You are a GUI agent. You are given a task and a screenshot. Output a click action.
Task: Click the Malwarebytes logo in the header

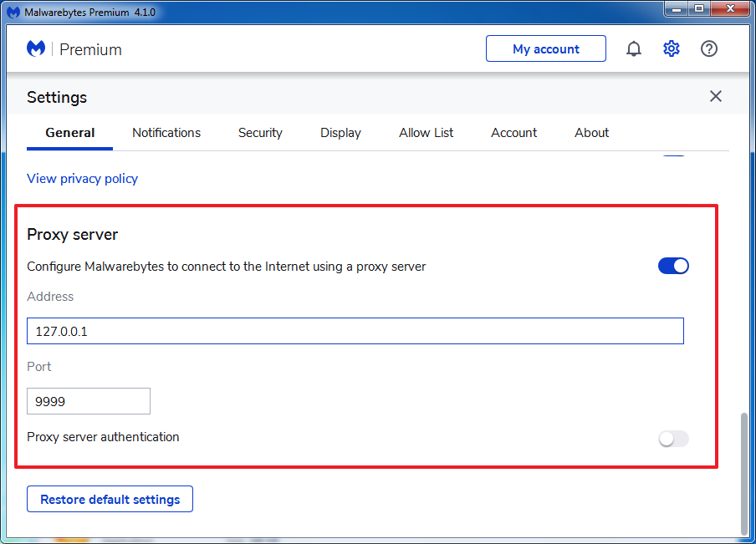[36, 48]
